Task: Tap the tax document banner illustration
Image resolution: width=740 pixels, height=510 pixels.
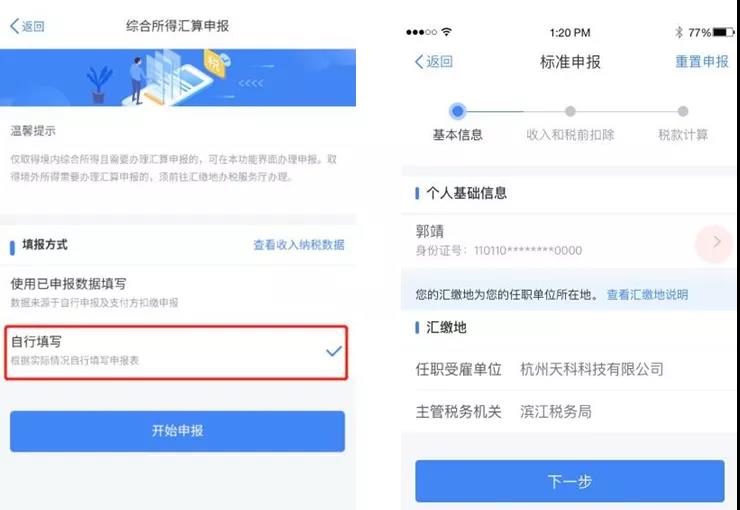Action: pyautogui.click(x=177, y=77)
